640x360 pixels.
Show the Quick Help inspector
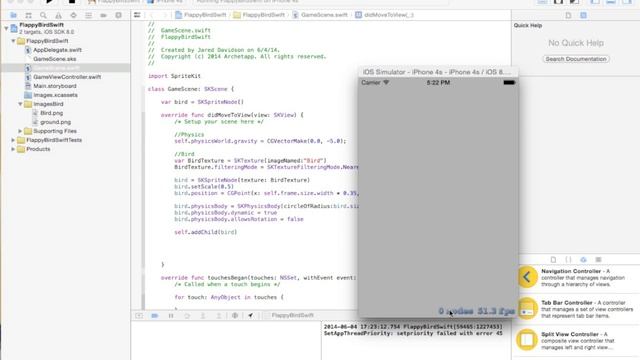[x=583, y=15]
